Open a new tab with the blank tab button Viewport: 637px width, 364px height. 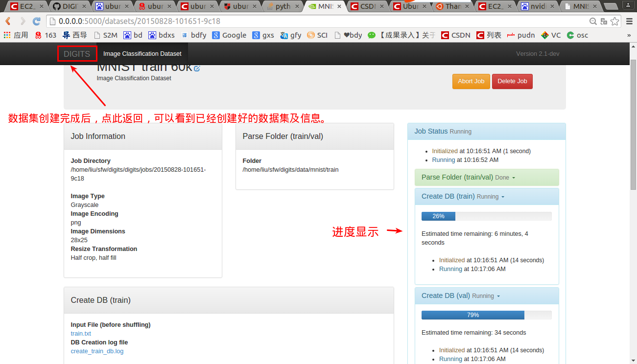click(611, 6)
